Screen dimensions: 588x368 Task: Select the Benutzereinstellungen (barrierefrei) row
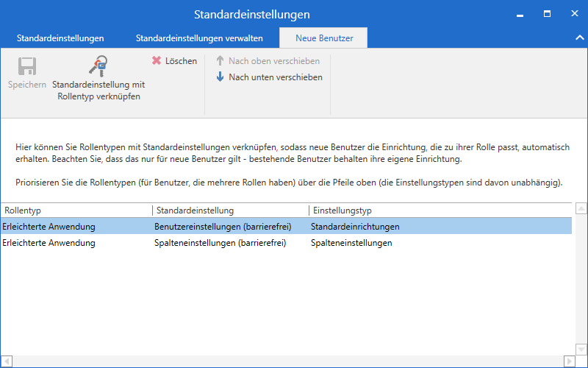tap(220, 227)
